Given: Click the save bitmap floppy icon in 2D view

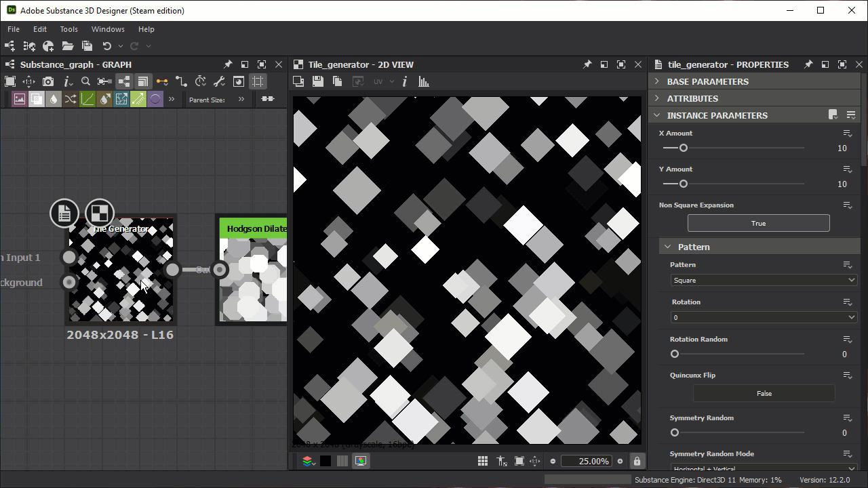Looking at the screenshot, I should (x=317, y=81).
